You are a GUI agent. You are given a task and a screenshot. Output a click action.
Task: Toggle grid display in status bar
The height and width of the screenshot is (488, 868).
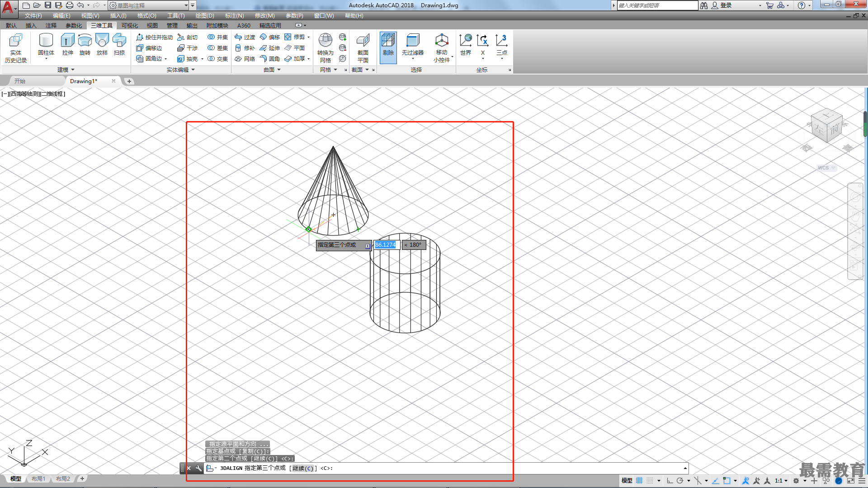pos(639,480)
